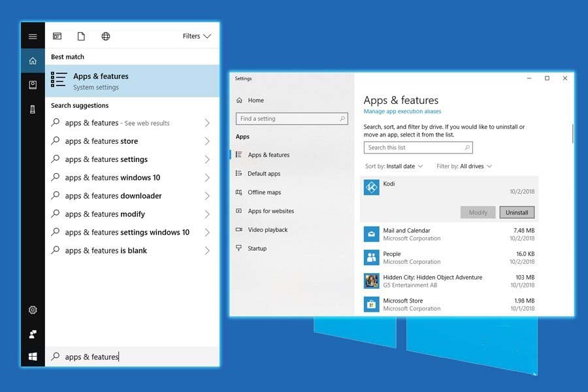Open Default apps settings page
The image size is (588, 392).
click(292, 173)
